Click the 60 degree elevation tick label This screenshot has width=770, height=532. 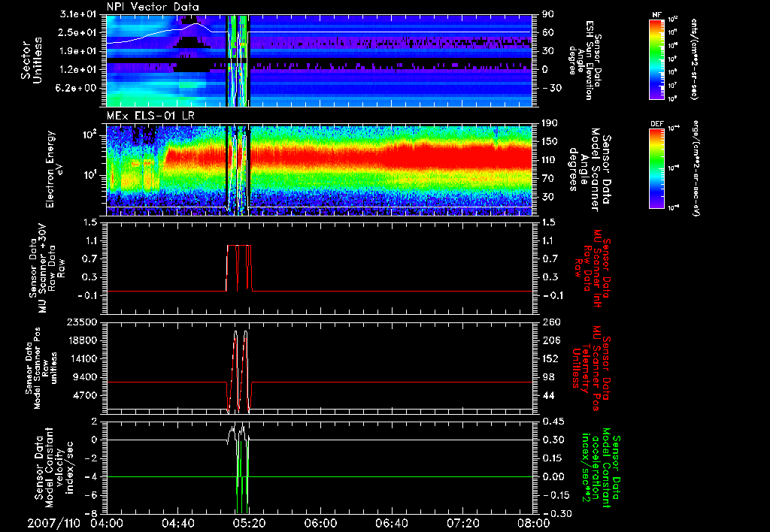(x=547, y=32)
